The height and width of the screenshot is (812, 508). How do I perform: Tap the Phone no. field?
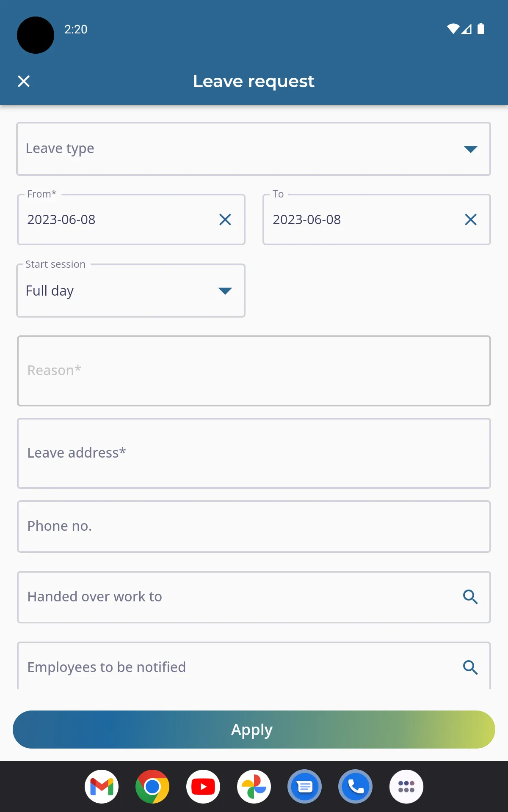pos(253,526)
